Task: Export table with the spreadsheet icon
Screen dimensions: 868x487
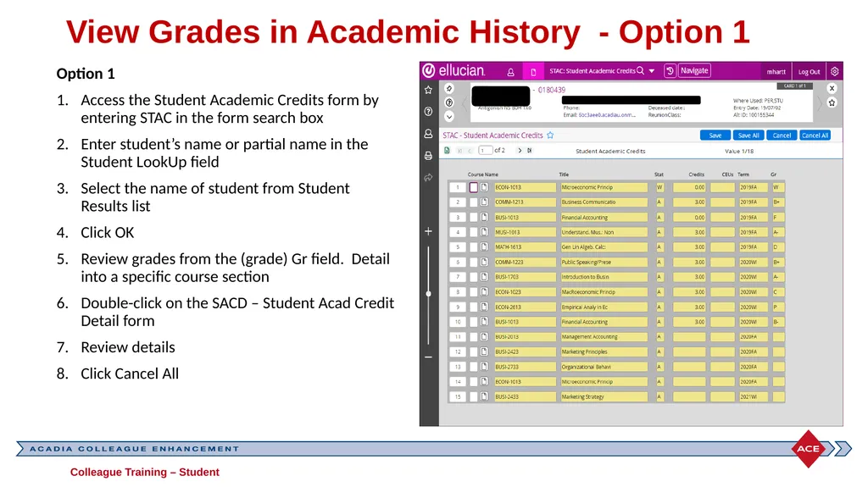Action: click(448, 151)
